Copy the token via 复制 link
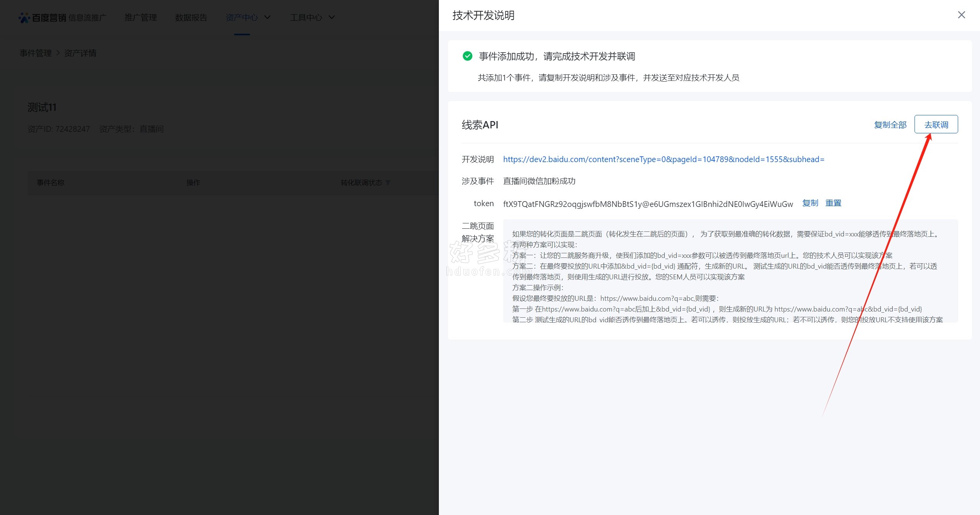Screen dimensions: 980x515 (x=810, y=203)
